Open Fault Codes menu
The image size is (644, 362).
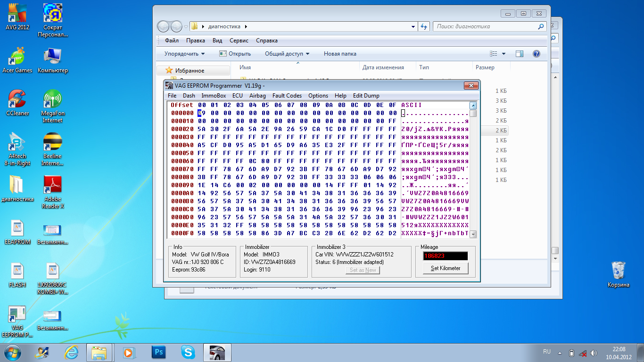click(x=287, y=96)
